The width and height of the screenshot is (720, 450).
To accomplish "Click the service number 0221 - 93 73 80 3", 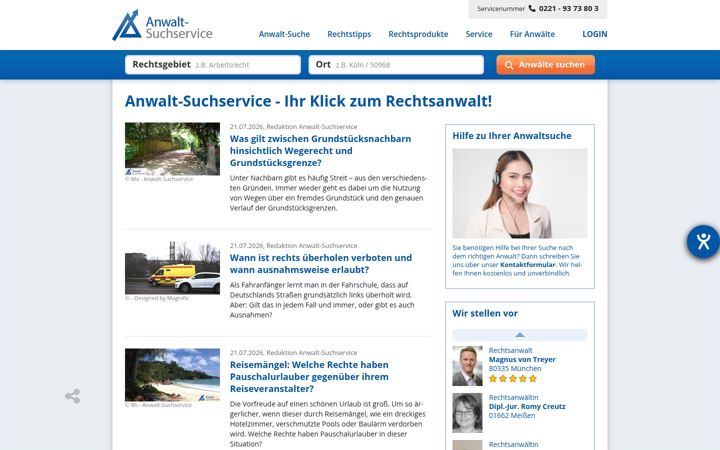I will 568,8.
